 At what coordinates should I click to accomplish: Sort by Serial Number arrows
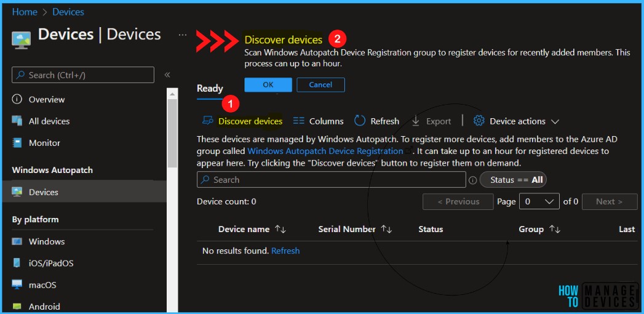click(x=386, y=229)
